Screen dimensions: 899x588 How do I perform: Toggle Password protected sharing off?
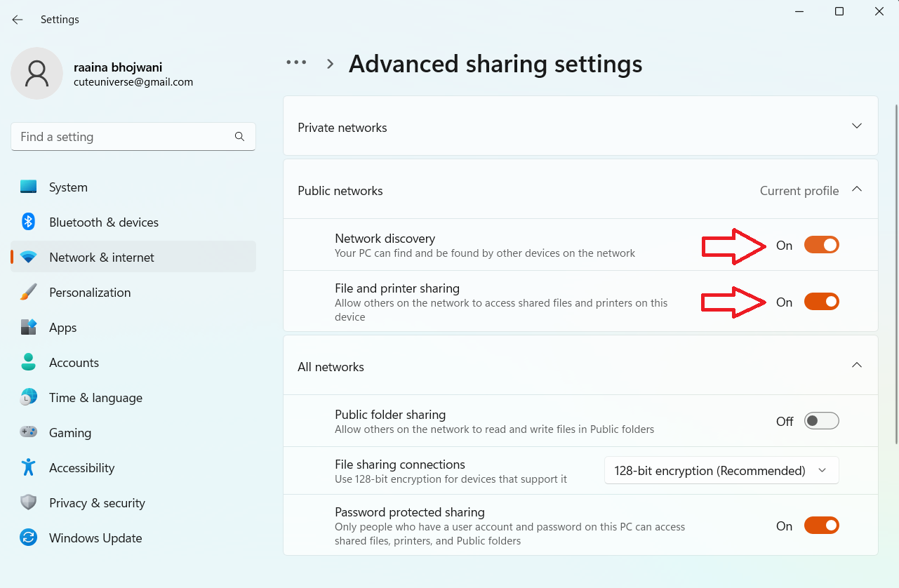point(821,526)
